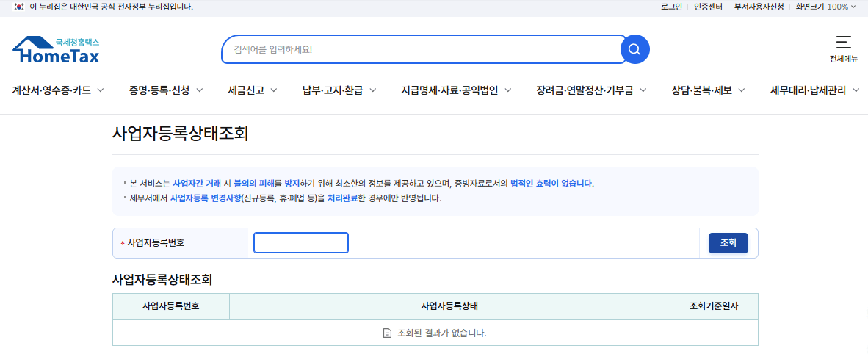Click the official e-government site banner text

tap(112, 7)
